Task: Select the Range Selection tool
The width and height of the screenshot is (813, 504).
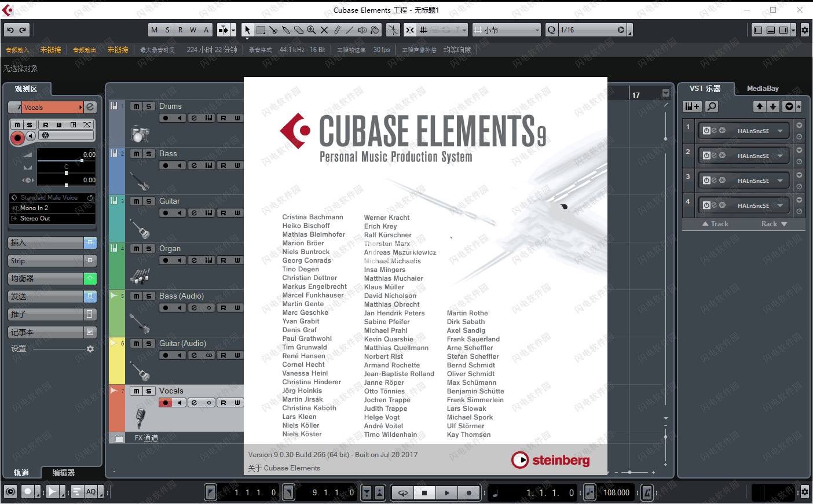Action: [261, 30]
